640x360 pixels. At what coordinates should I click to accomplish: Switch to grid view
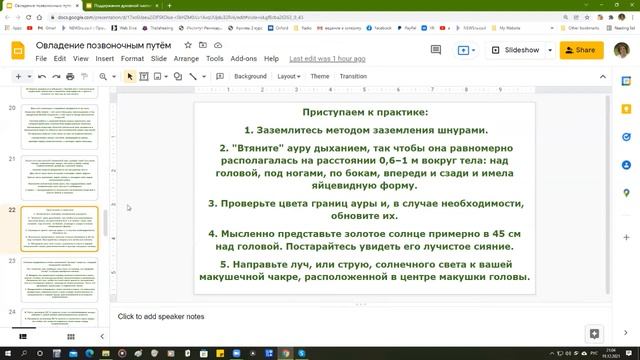71,336
